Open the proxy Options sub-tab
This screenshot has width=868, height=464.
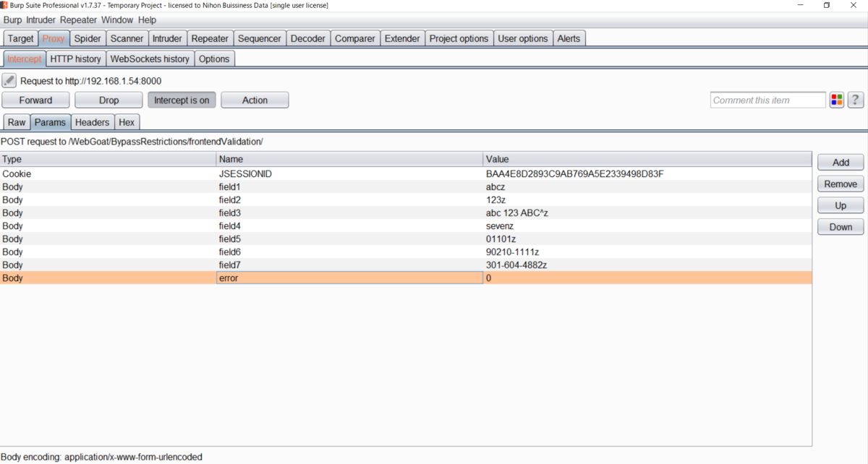(214, 59)
